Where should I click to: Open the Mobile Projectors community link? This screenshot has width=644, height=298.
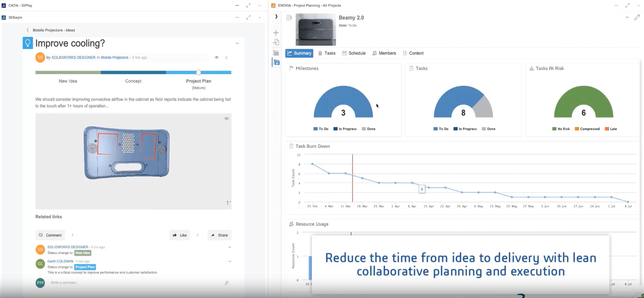(114, 58)
